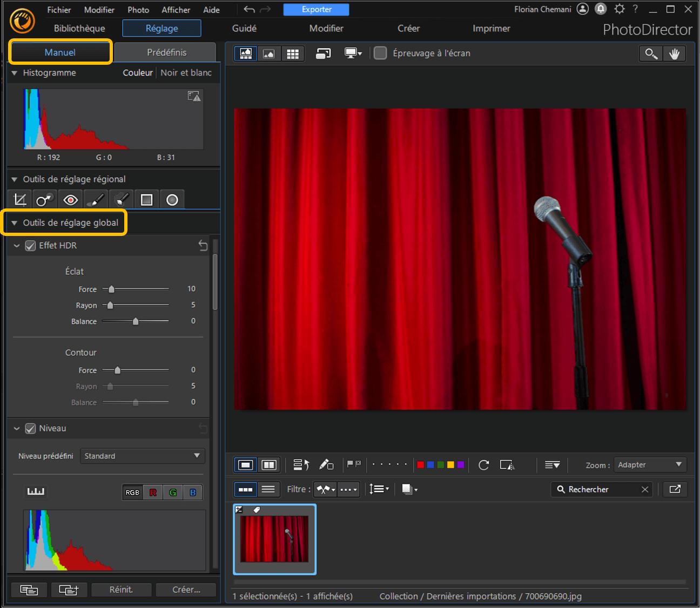Image resolution: width=700 pixels, height=608 pixels.
Task: Open the Niveau prédéfini Standard dropdown
Action: pyautogui.click(x=143, y=456)
